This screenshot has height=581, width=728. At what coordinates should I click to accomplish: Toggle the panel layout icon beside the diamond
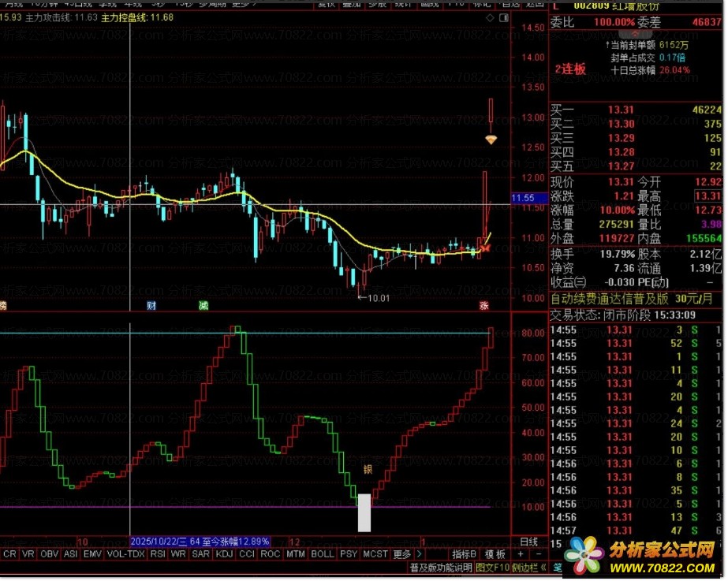point(504,18)
